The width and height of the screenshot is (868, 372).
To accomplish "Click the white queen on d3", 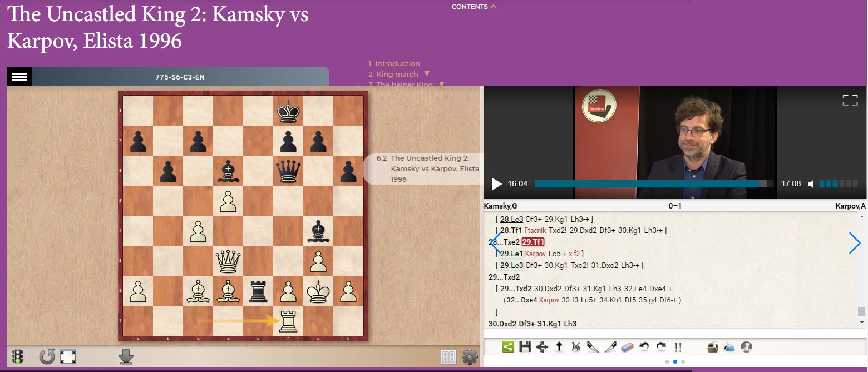I will 228,261.
